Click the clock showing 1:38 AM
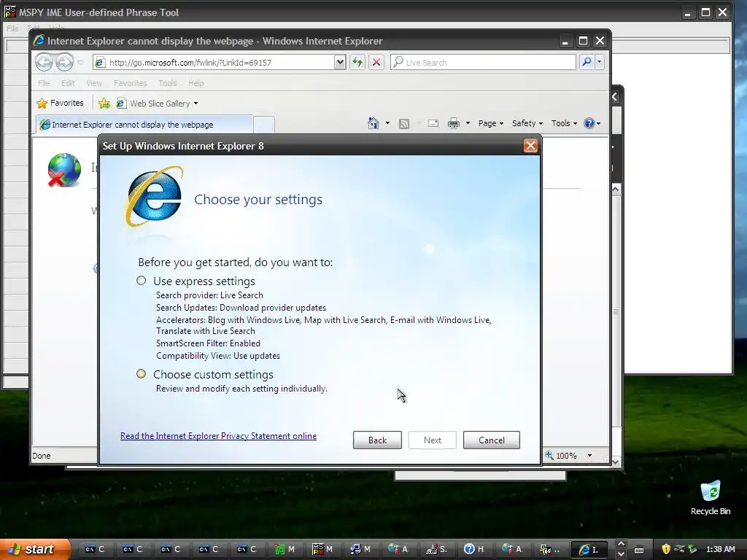Image resolution: width=747 pixels, height=560 pixels. click(x=720, y=549)
